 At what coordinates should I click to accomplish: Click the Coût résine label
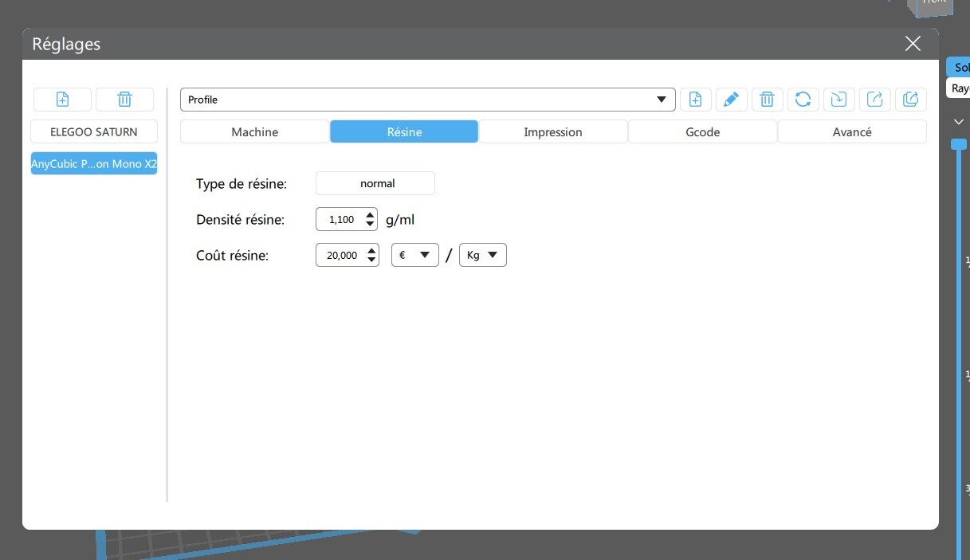click(x=233, y=256)
